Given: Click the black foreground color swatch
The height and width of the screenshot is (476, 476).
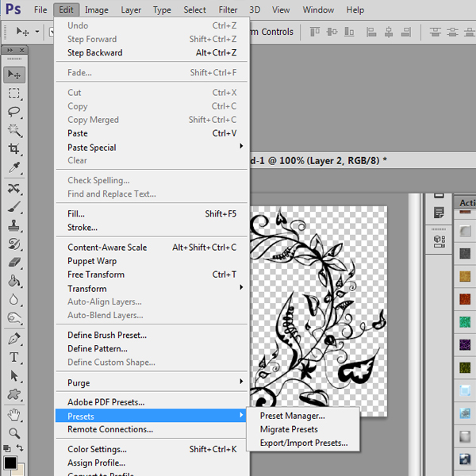Looking at the screenshot, I should coord(10,463).
